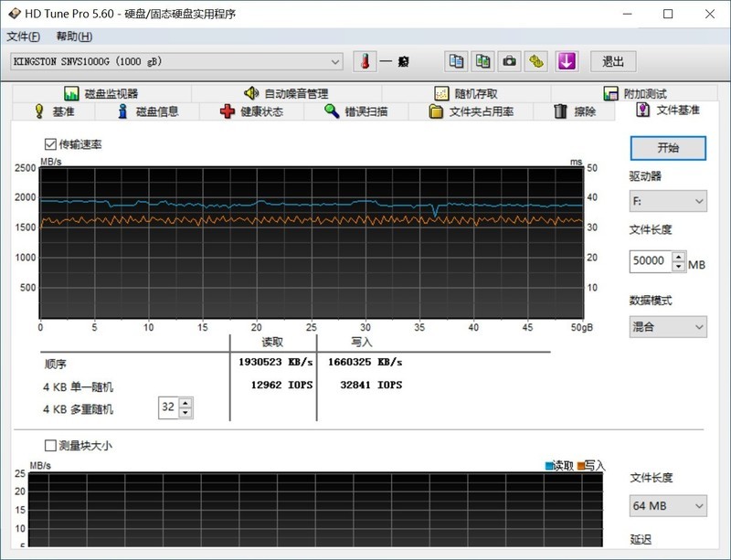Enable the 测量块大小 block size checkbox

(48, 444)
